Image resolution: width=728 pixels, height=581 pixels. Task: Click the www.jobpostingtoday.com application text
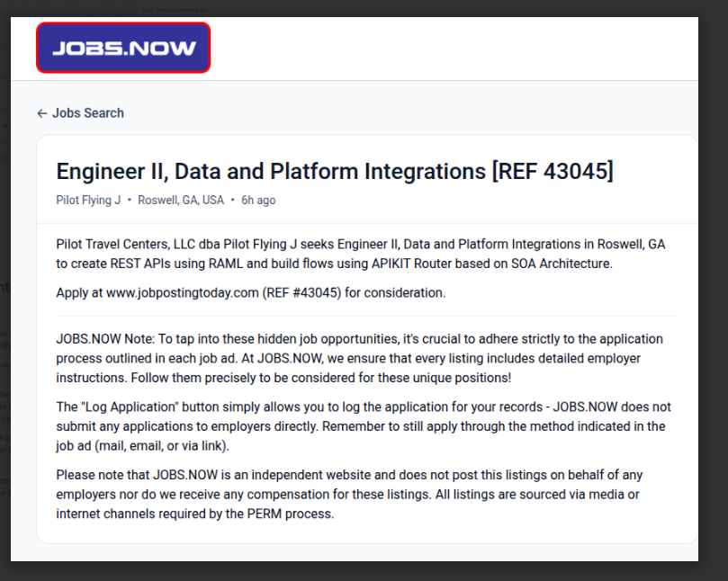tap(183, 293)
